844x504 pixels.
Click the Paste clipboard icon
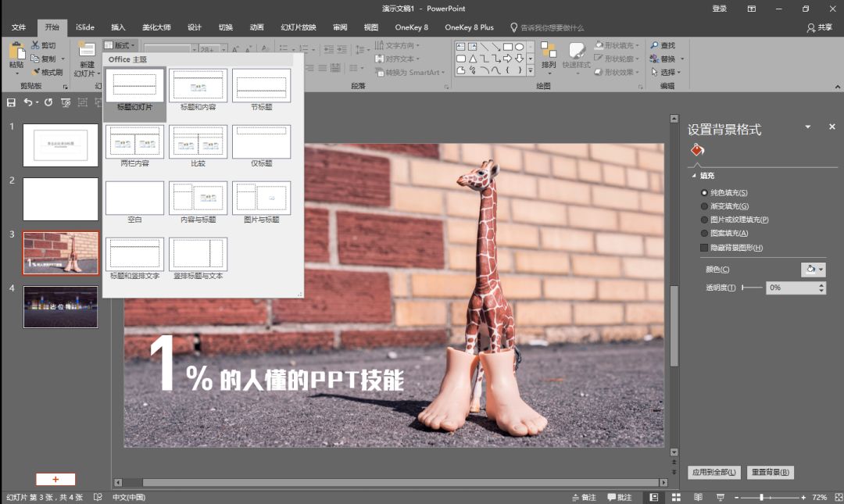(16, 52)
